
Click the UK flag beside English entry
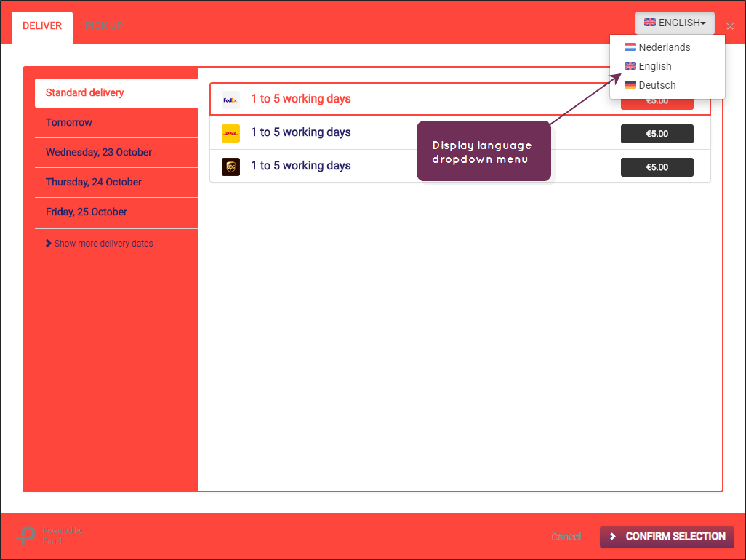tap(630, 66)
